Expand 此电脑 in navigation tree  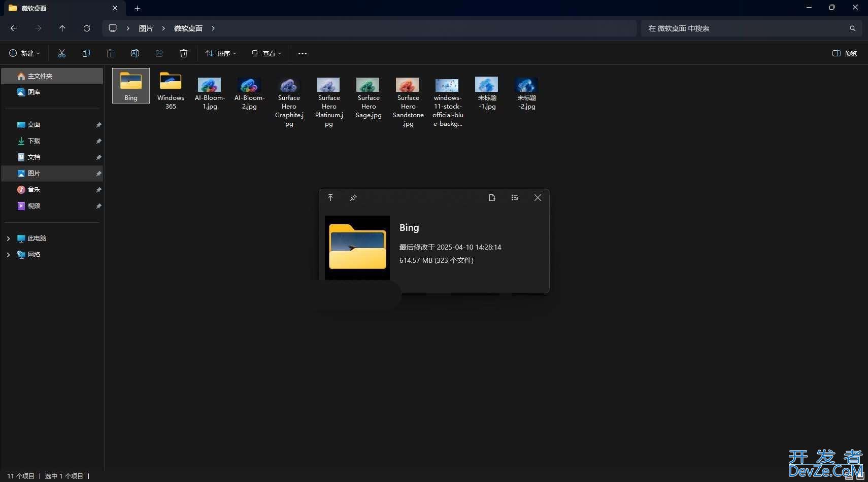[x=8, y=238]
